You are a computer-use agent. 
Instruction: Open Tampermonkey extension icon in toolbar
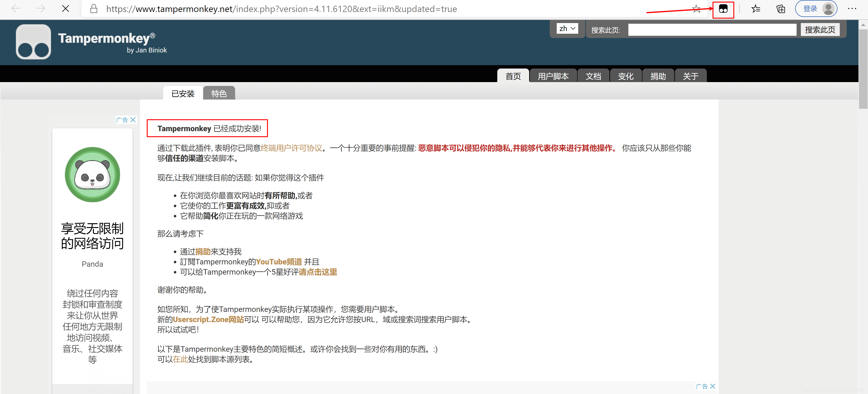pos(723,9)
